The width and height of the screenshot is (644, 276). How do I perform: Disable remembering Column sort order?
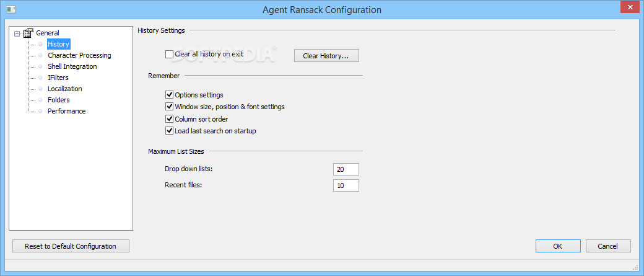coord(169,119)
